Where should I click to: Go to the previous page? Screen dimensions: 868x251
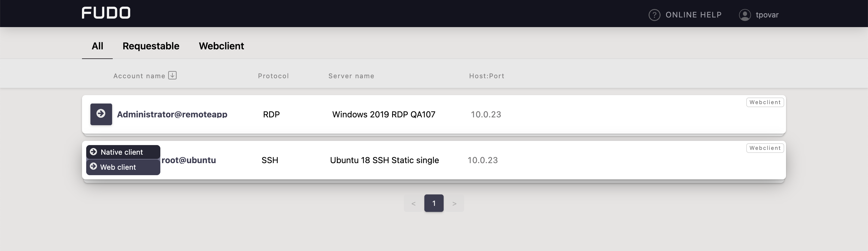click(414, 203)
